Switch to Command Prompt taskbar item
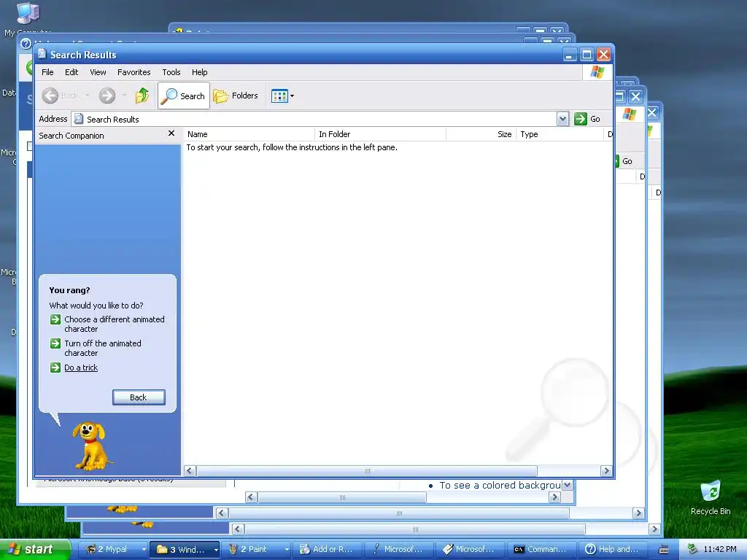The image size is (747, 560). (541, 549)
